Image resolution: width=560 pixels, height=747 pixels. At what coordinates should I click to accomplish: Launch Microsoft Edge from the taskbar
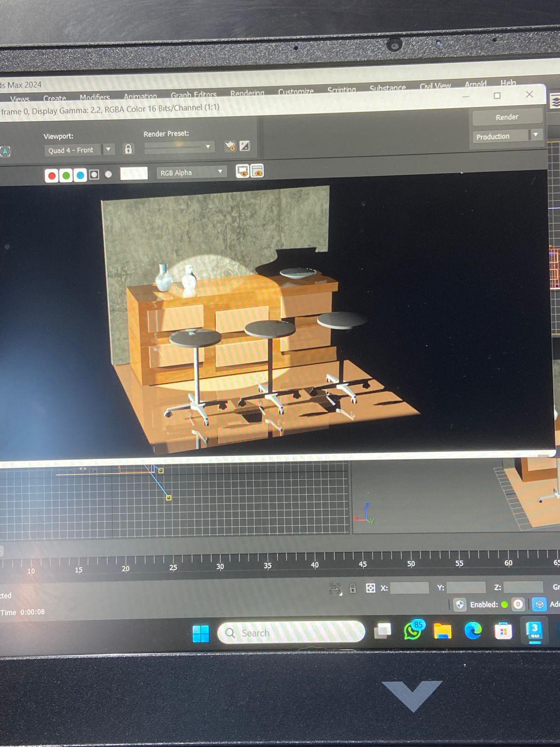point(473,631)
